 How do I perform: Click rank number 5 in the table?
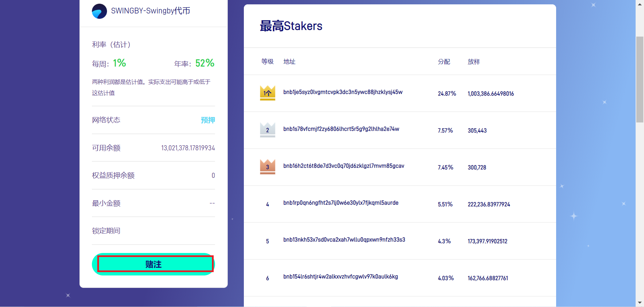[x=267, y=241]
